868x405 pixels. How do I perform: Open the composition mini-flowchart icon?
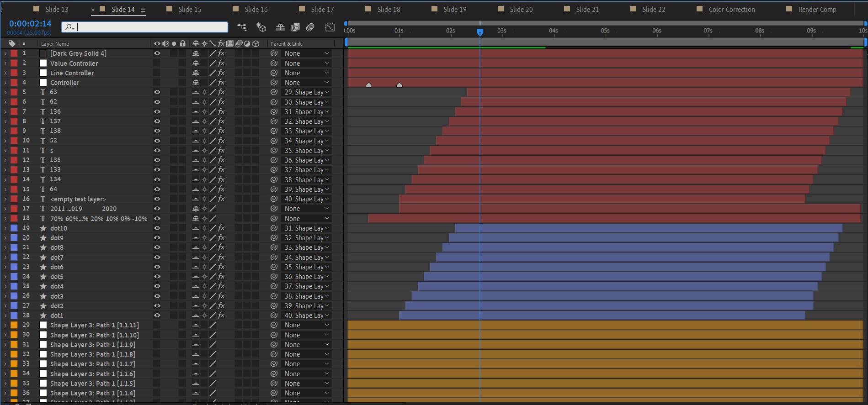(x=242, y=27)
